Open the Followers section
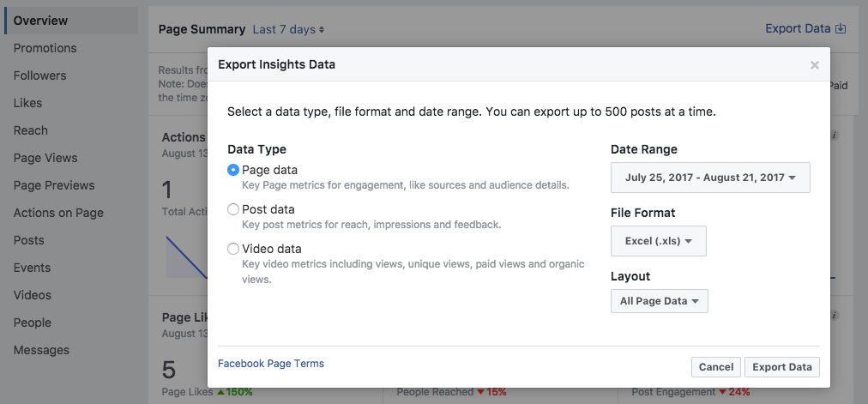Viewport: 868px width, 404px height. [x=39, y=75]
